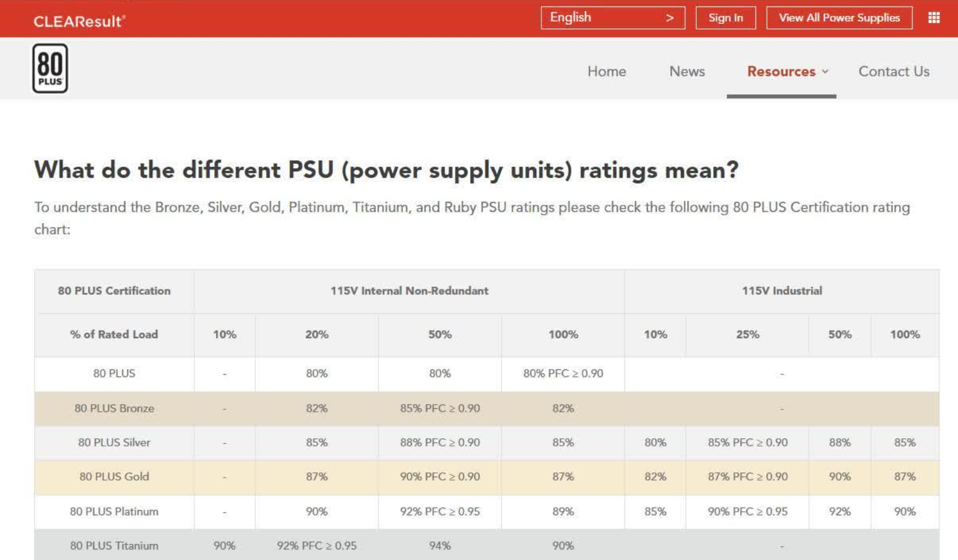
Task: Click the % of Rated Load cell
Action: (x=114, y=334)
